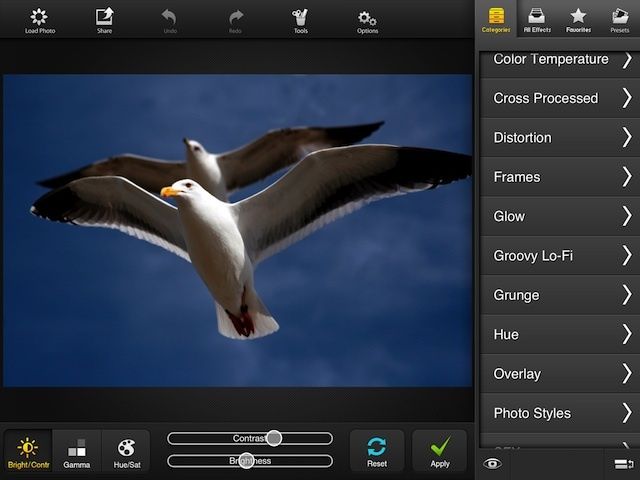Click the Contrast slider handle
640x480 pixels.
point(273,438)
